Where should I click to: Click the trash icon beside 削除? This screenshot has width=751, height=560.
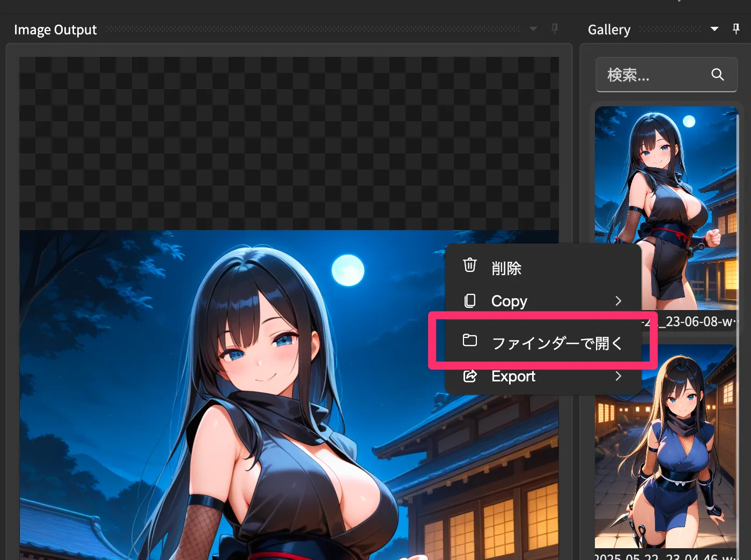click(x=470, y=265)
